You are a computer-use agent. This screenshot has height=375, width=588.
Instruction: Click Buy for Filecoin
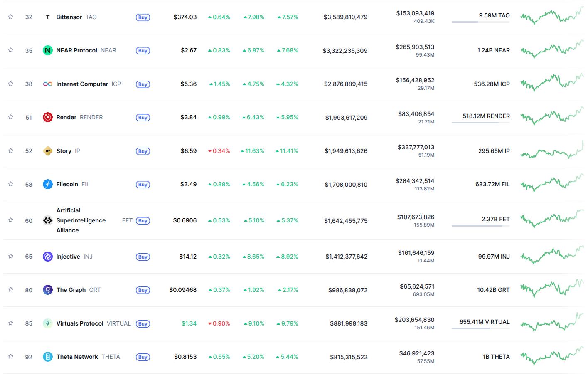(x=143, y=185)
